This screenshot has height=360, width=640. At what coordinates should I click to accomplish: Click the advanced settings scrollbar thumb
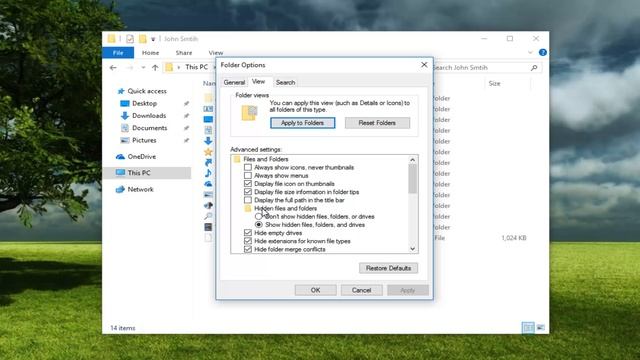pyautogui.click(x=413, y=179)
